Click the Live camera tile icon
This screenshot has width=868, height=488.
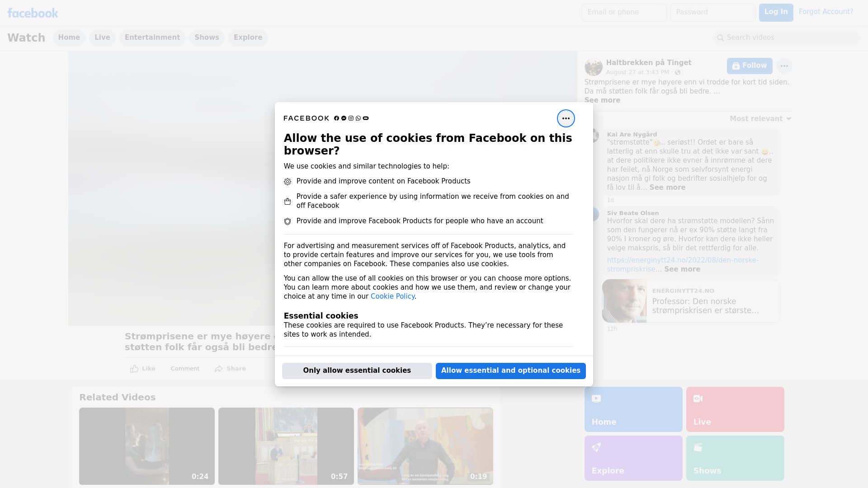(x=698, y=399)
